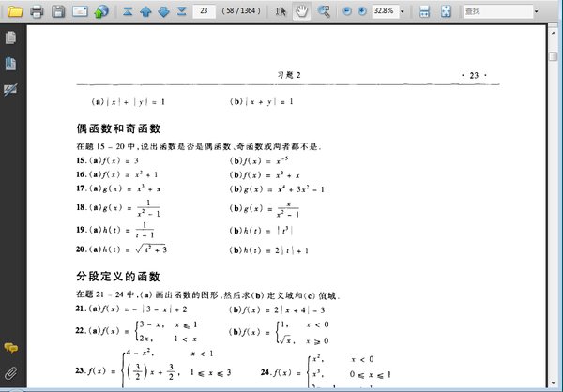563x392 pixels.
Task: Open a file with the folder icon
Action: (x=15, y=11)
